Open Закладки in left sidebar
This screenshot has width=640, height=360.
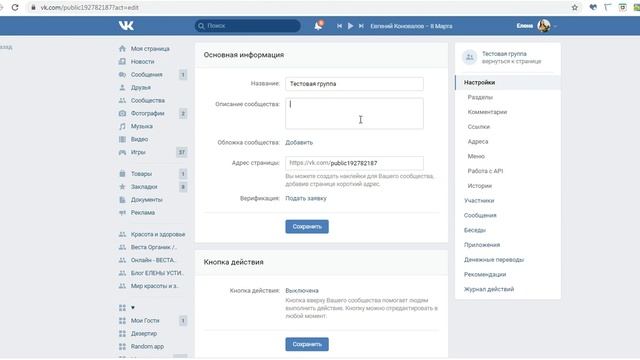click(x=144, y=187)
